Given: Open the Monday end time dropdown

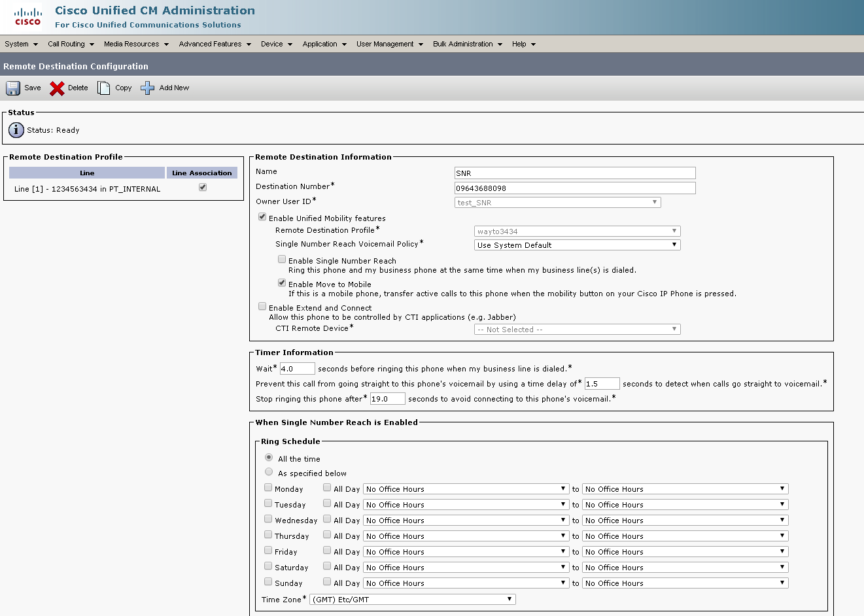Looking at the screenshot, I should [x=685, y=489].
